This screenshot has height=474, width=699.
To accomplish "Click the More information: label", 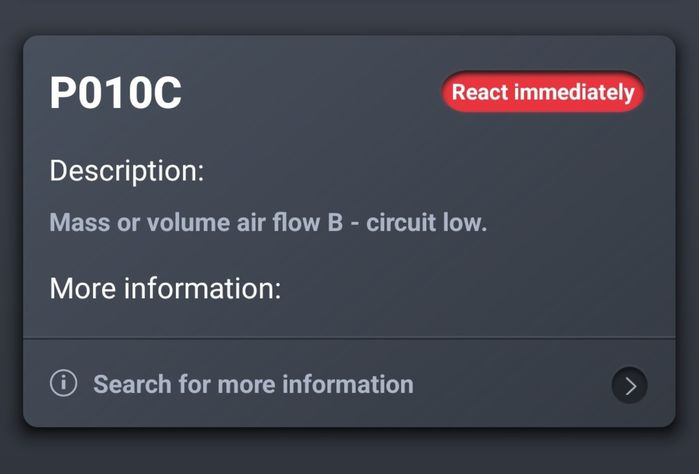I will pyautogui.click(x=165, y=288).
